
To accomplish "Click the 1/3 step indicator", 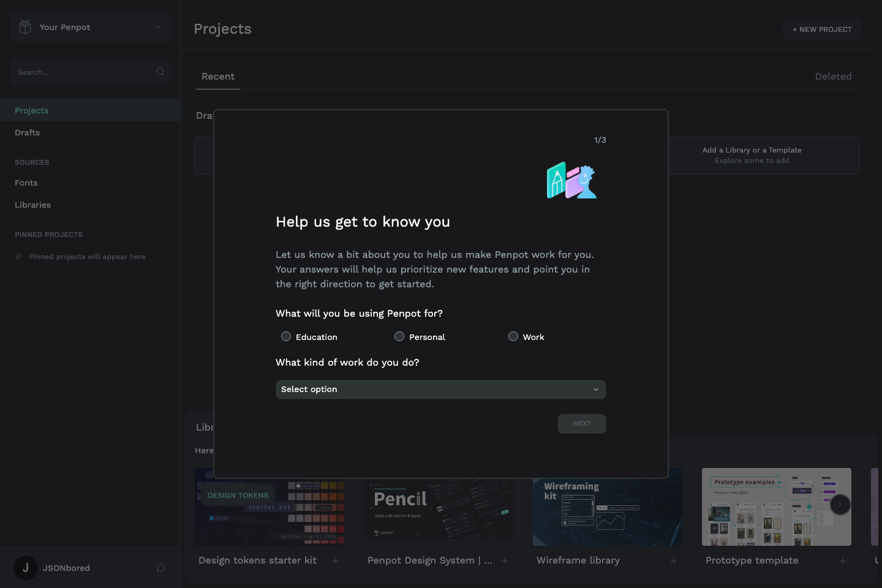I will [x=600, y=140].
